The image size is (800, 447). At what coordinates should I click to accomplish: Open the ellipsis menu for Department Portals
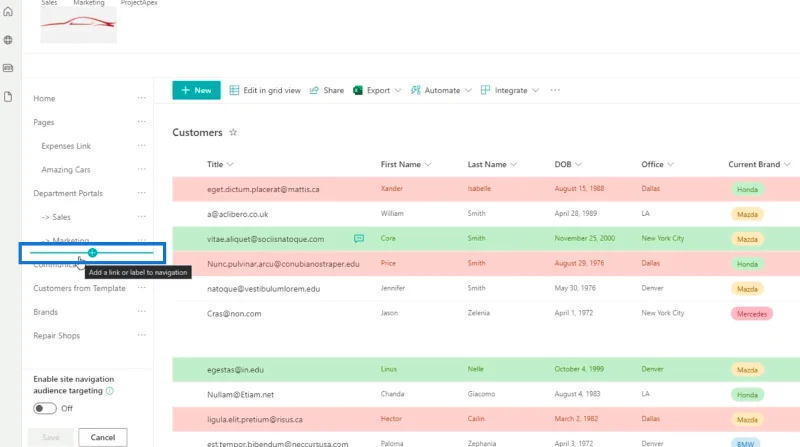tap(141, 193)
